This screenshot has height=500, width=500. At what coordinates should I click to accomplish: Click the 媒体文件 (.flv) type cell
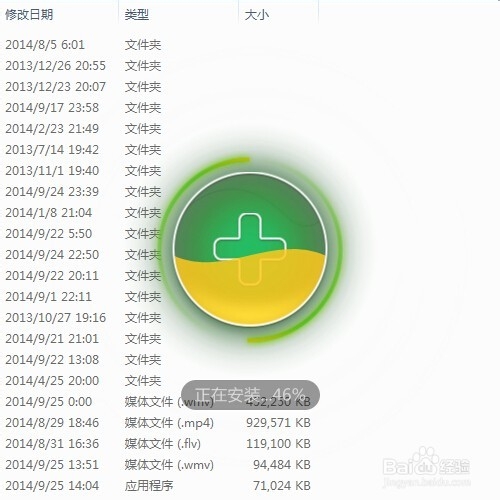(163, 444)
